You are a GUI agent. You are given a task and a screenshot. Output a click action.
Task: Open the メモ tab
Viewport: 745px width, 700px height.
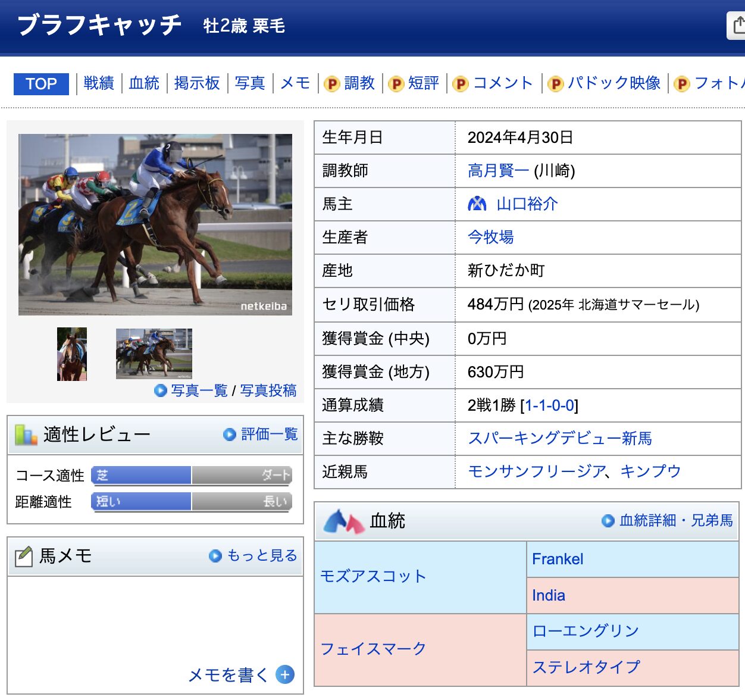pos(295,83)
